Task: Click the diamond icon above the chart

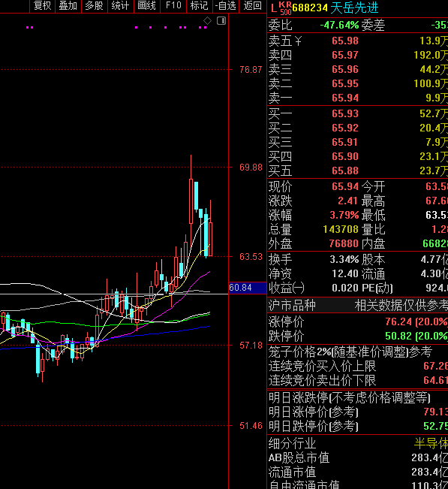Action: coord(207,21)
